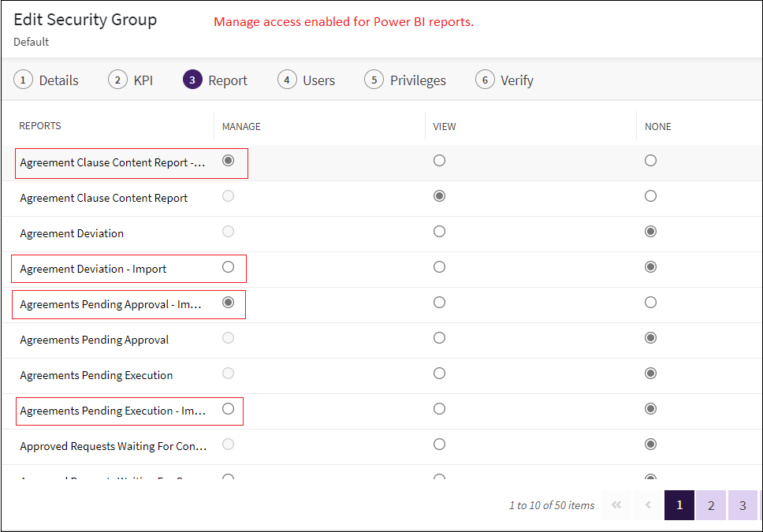This screenshot has height=532, width=763.
Task: Go to page 3 of reports
Action: (x=743, y=505)
